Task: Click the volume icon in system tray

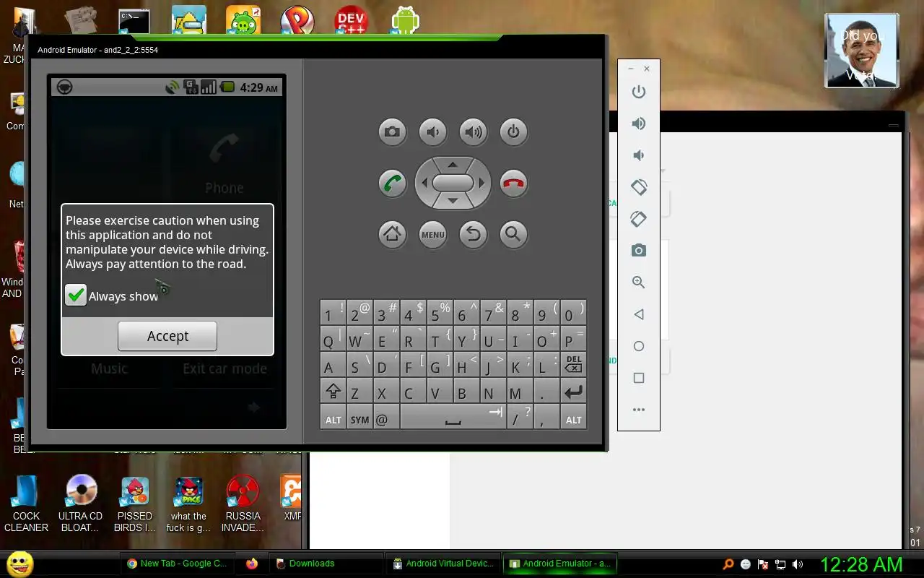Action: (x=798, y=564)
